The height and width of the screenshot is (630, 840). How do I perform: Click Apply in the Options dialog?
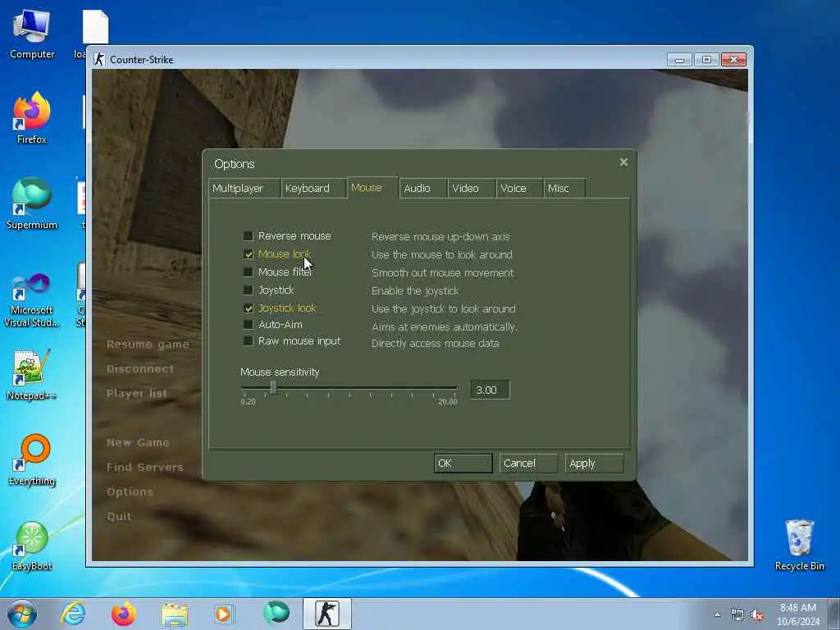click(x=594, y=463)
